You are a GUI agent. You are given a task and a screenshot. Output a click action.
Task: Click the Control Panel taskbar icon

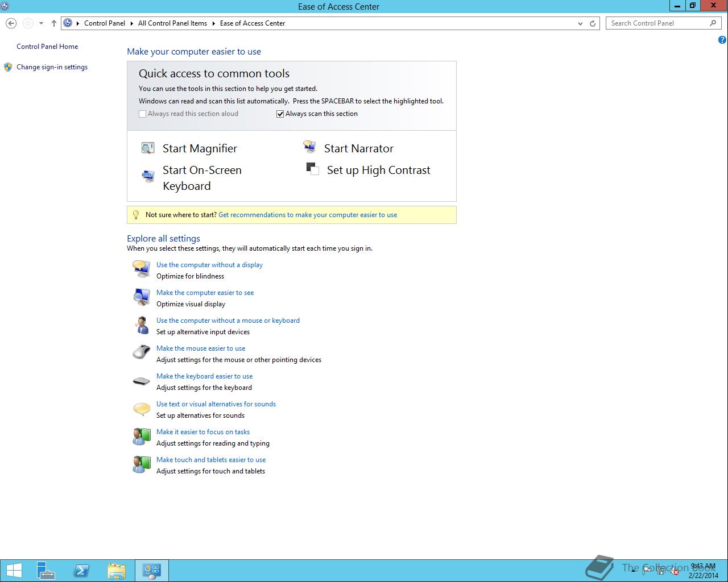pyautogui.click(x=151, y=571)
